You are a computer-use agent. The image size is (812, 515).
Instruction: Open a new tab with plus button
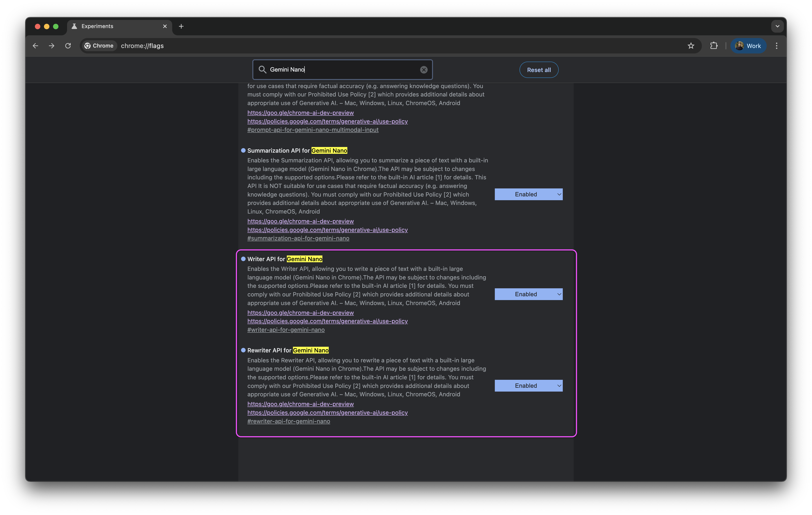coord(181,26)
